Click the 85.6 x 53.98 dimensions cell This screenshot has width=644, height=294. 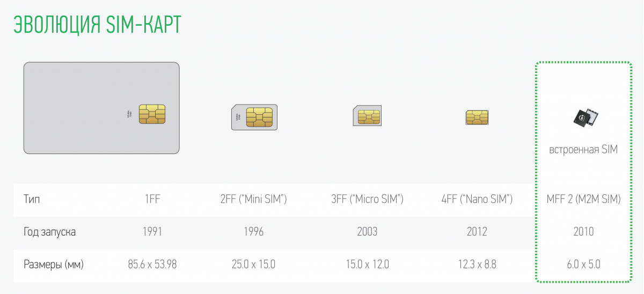tap(152, 264)
